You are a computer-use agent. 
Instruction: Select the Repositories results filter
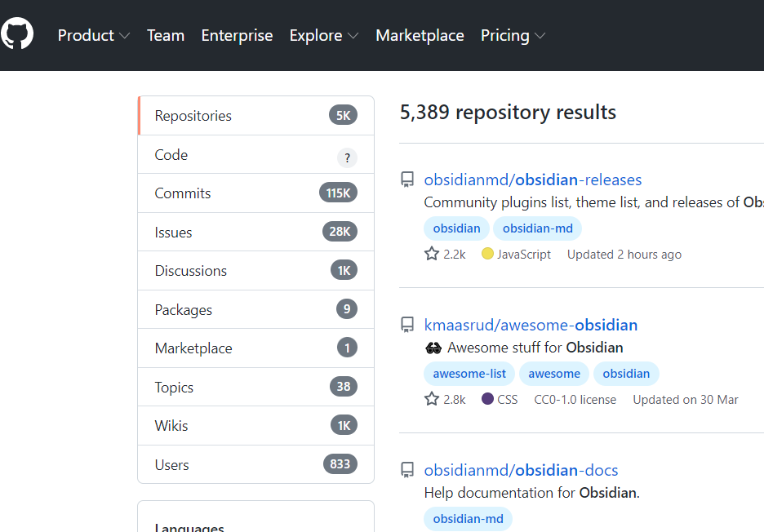tap(255, 116)
